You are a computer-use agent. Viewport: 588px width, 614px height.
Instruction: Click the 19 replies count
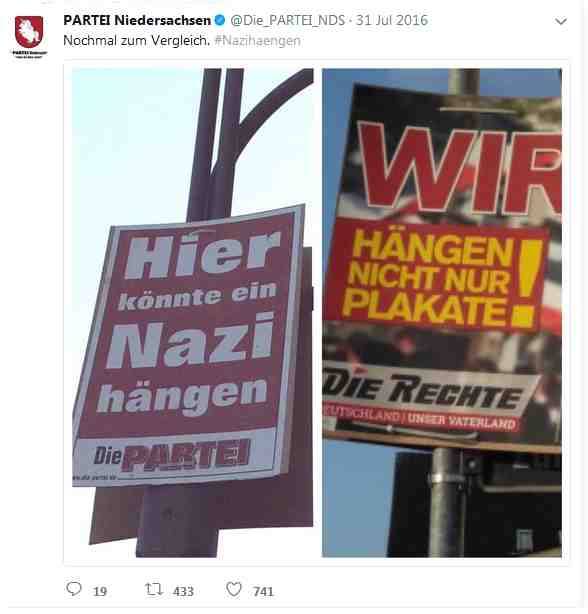click(x=100, y=591)
